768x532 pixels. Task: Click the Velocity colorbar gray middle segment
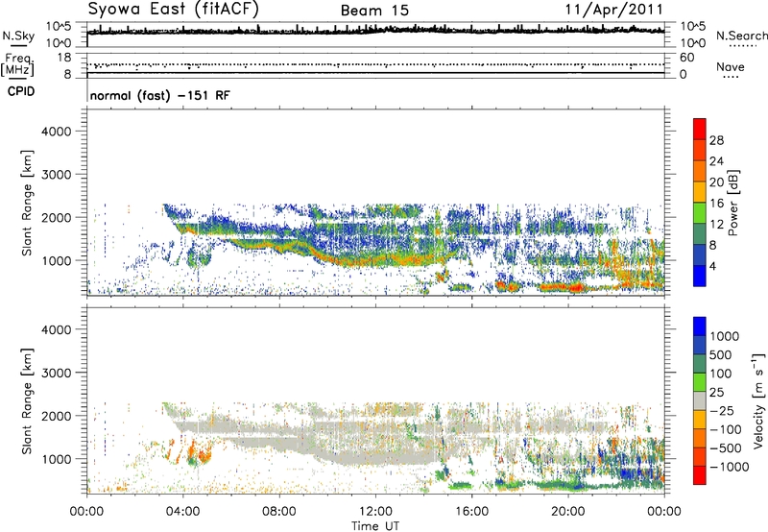tap(700, 401)
